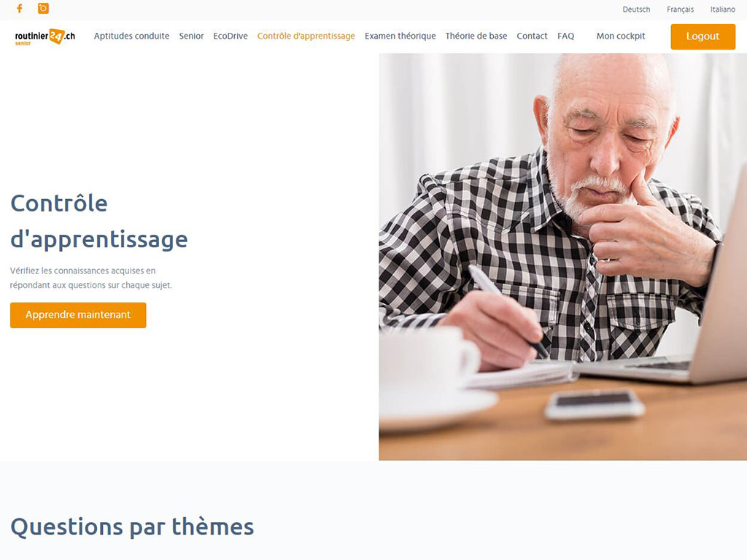Screen dimensions: 747x560
Task: Open the Instagram icon link
Action: point(43,9)
